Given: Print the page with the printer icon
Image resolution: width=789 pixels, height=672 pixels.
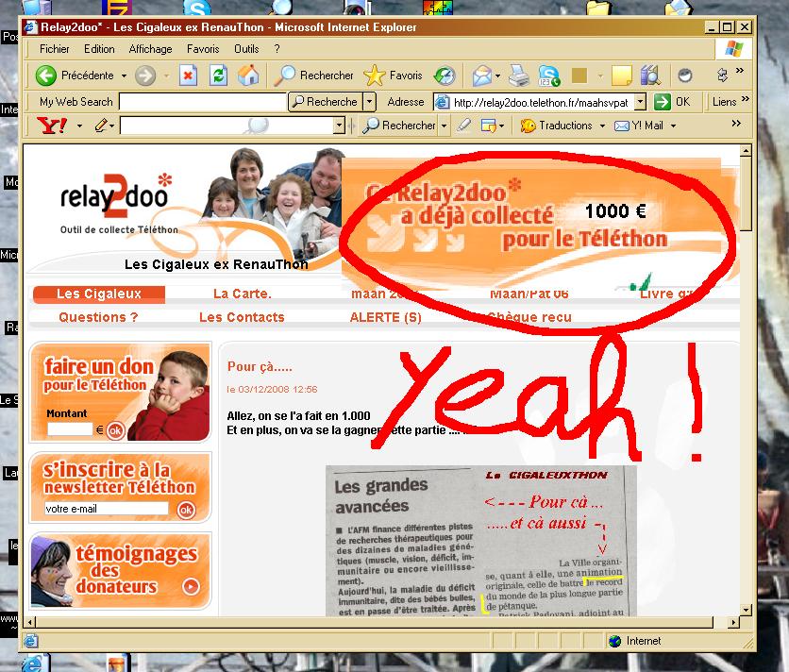Looking at the screenshot, I should (x=519, y=76).
